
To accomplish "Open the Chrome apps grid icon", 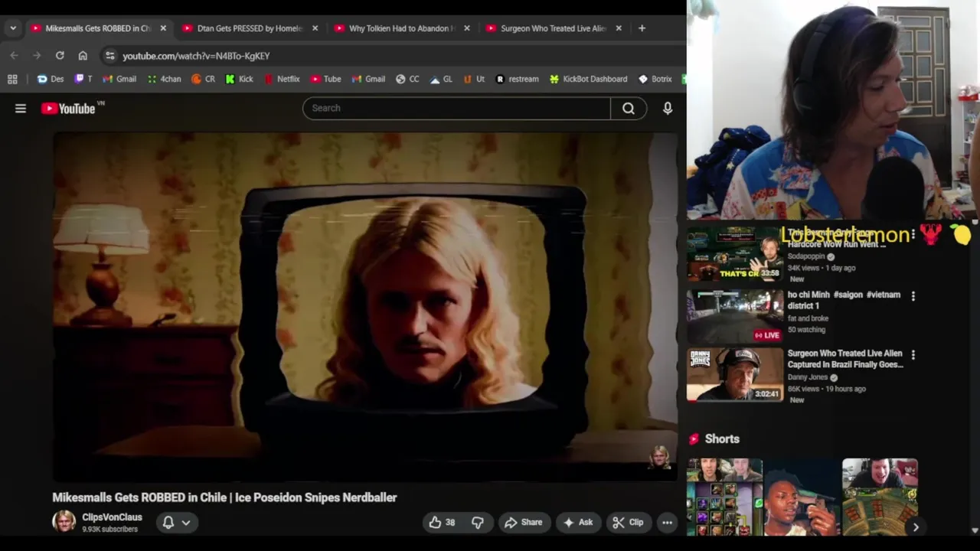I will coord(12,79).
